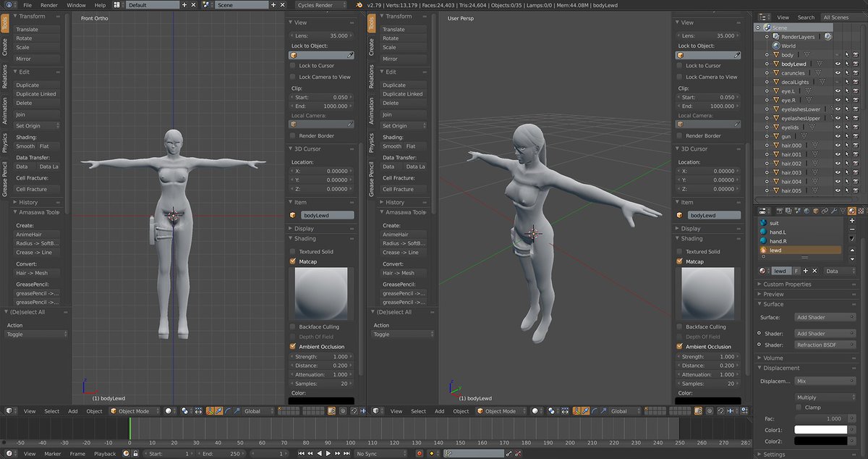
Task: Open the Window menu in top bar
Action: tap(76, 5)
